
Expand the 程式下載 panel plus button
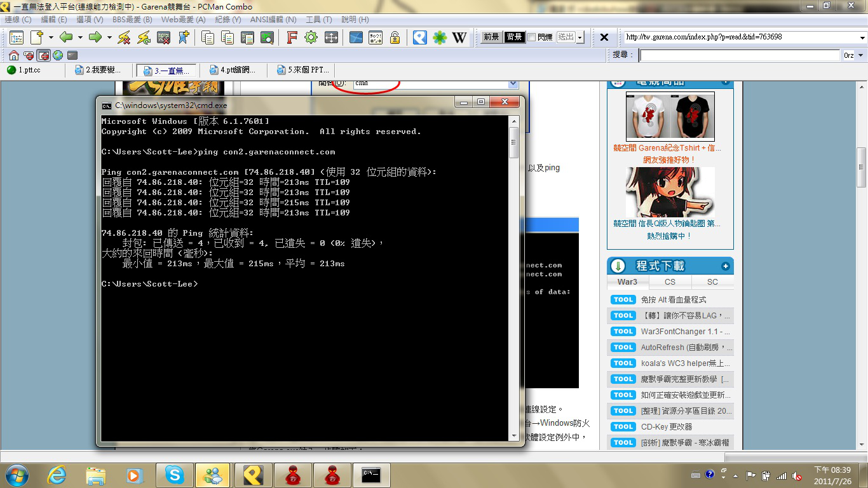tap(726, 266)
